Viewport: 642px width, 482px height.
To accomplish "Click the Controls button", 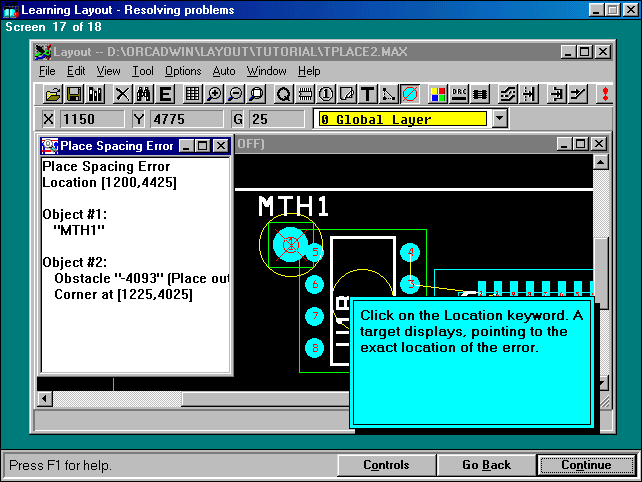I will pyautogui.click(x=385, y=465).
